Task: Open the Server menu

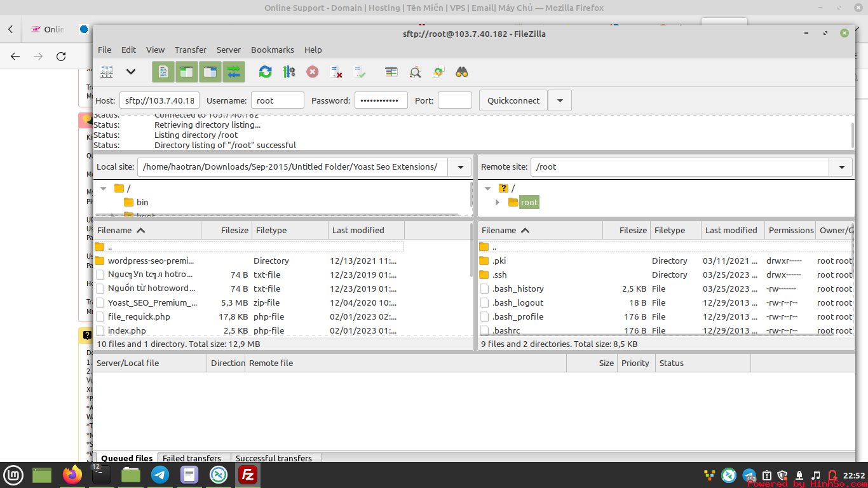Action: point(229,50)
